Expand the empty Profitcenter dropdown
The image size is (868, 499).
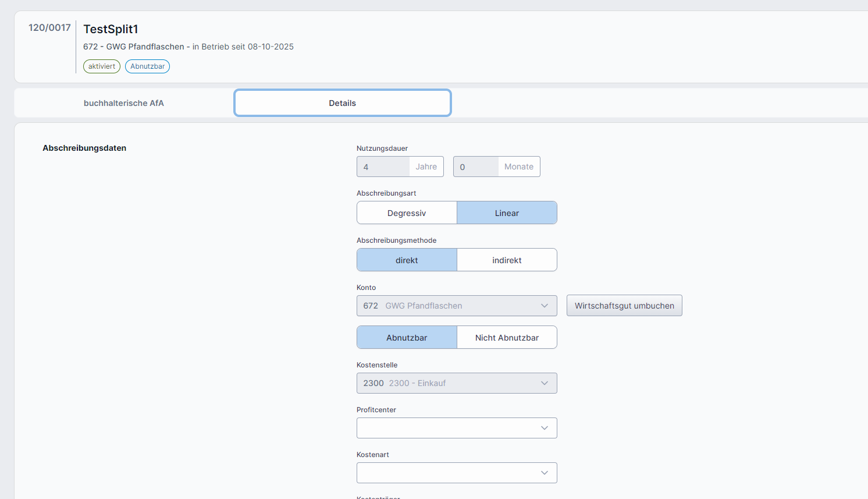pos(457,428)
